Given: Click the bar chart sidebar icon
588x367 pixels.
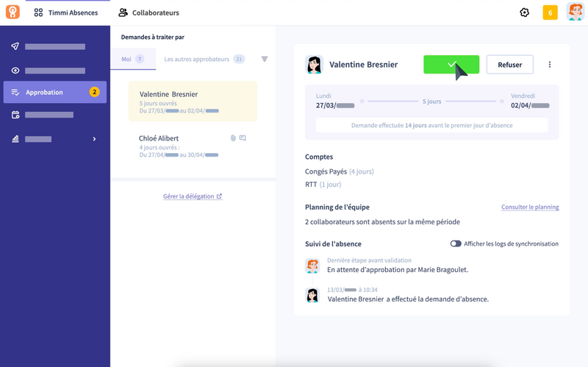Looking at the screenshot, I should 15,139.
